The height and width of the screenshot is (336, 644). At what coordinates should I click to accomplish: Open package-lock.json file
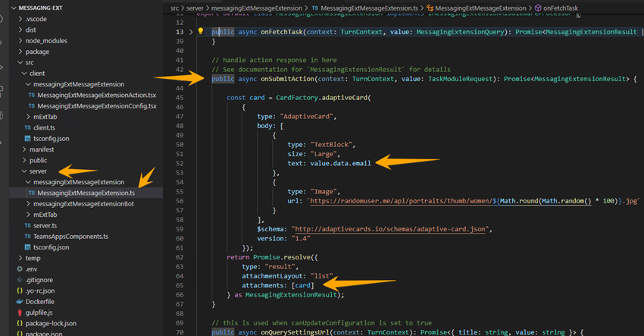click(x=51, y=323)
